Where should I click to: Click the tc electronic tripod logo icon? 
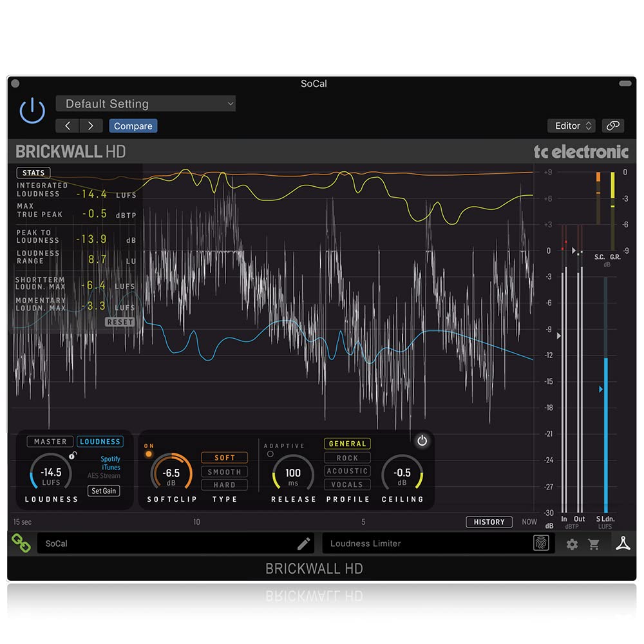pyautogui.click(x=623, y=543)
